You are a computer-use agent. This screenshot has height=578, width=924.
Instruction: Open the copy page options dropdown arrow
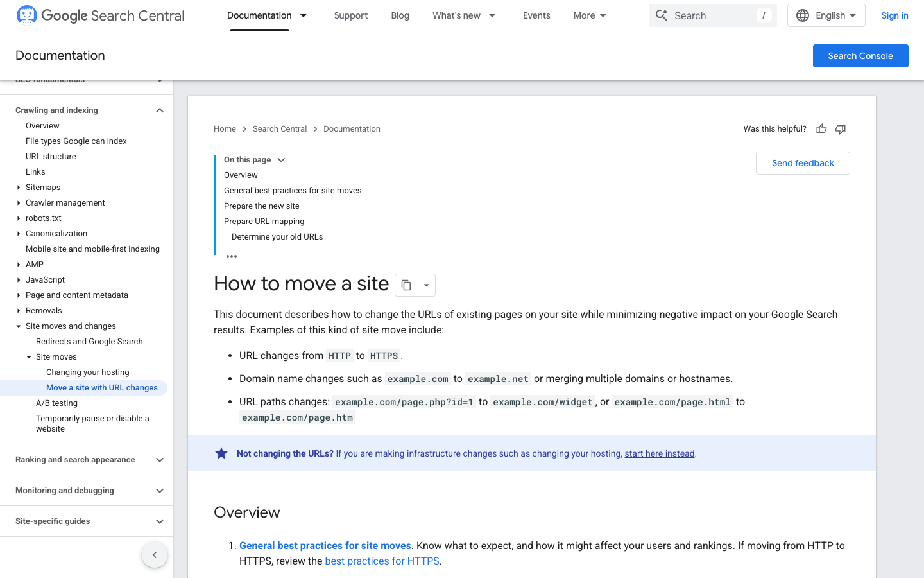tap(427, 285)
